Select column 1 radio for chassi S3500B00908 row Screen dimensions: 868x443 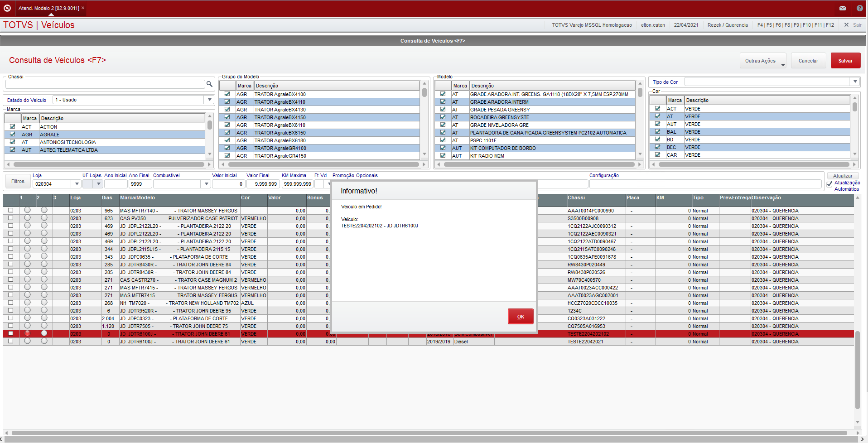pos(27,218)
